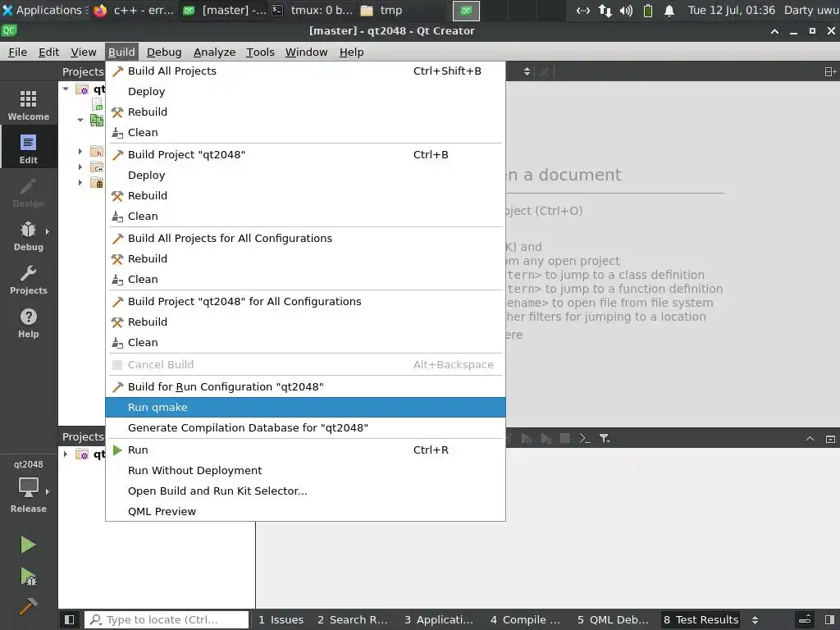Click the volume icon in system tray
This screenshot has height=630, width=840.
pos(626,10)
